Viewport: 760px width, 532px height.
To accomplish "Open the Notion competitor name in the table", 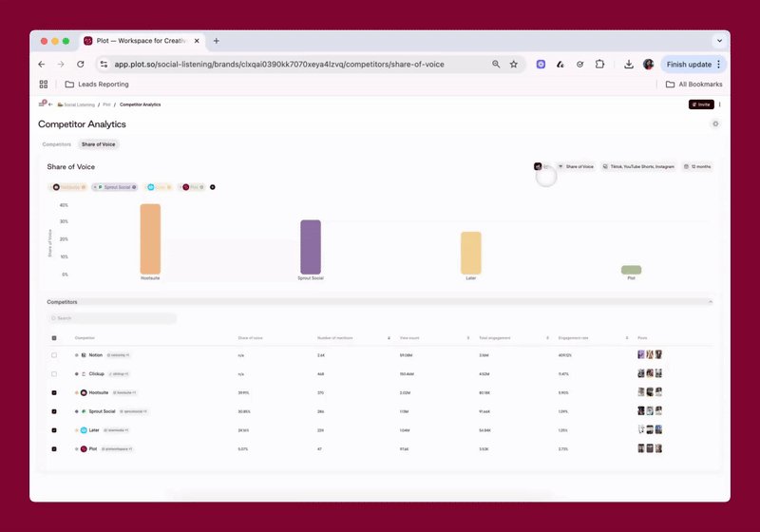I will (96, 355).
